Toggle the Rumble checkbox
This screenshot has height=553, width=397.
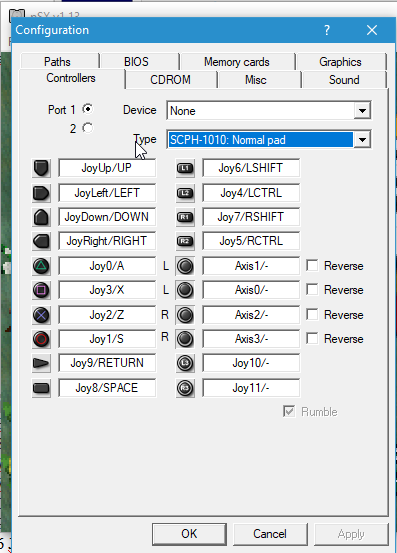(x=289, y=411)
